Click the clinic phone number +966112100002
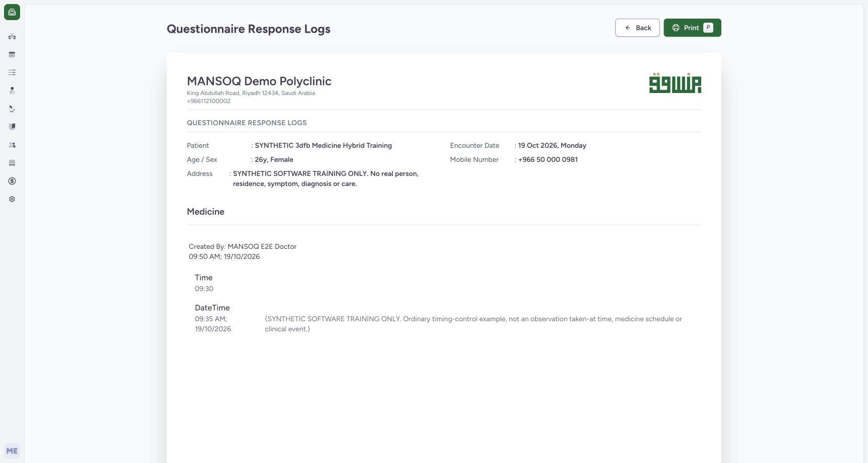868x463 pixels. [208, 101]
